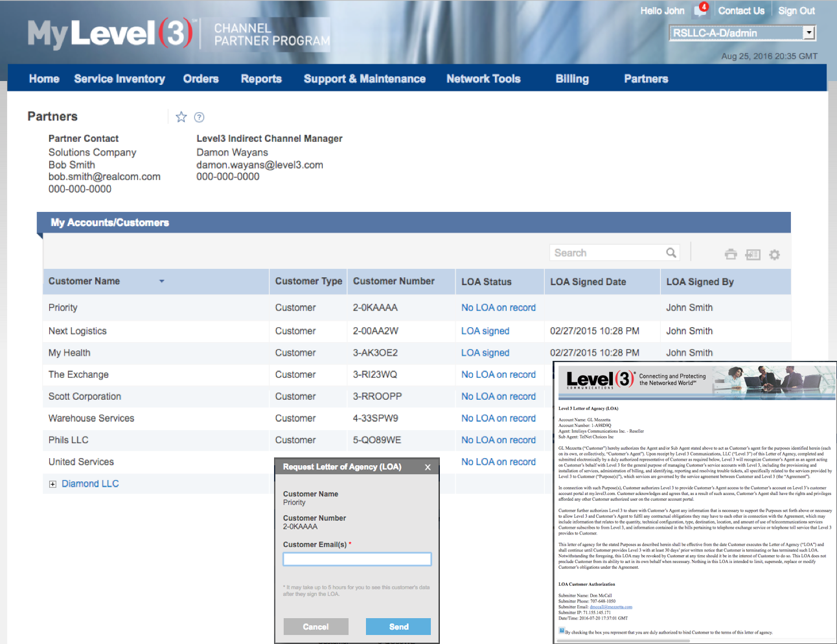Click the Sign Out link
Screen dimensions: 837x644
pyautogui.click(x=796, y=11)
